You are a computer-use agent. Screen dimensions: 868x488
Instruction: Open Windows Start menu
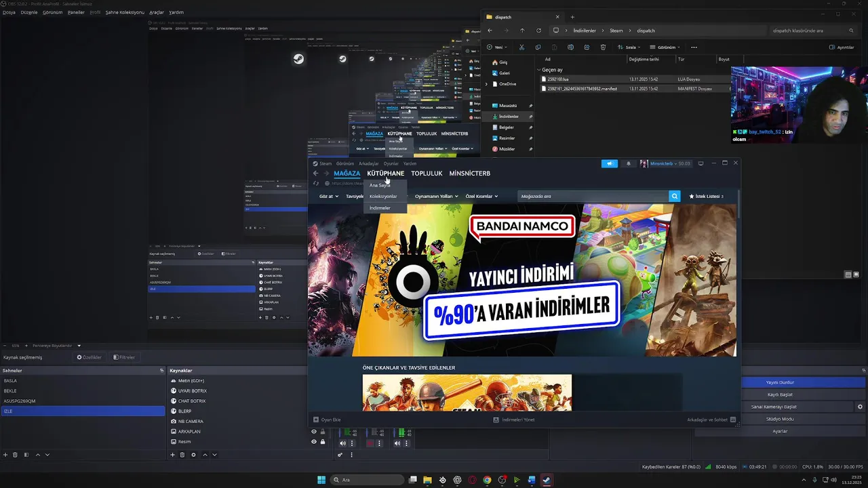[x=321, y=480]
